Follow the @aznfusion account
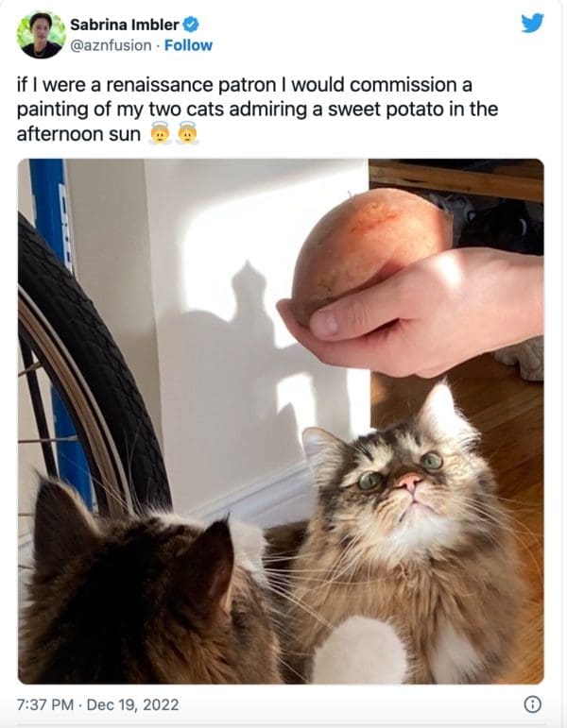Viewport: 567px width, 728px height. (x=188, y=45)
